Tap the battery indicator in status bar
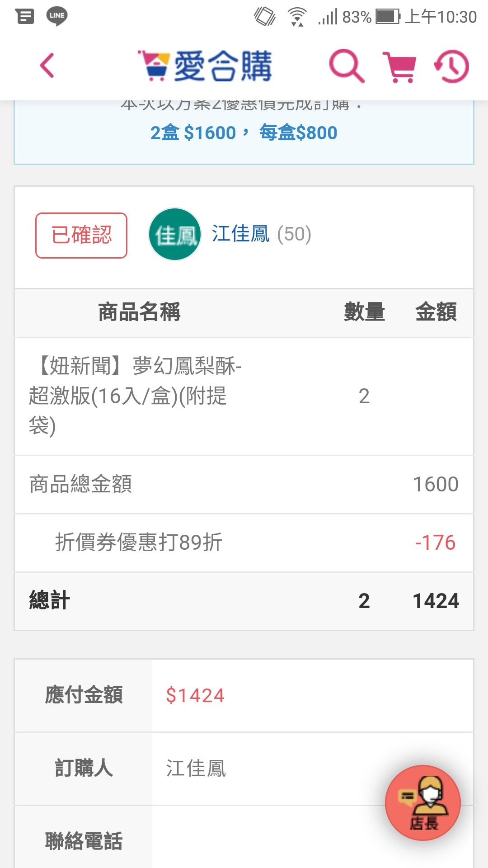Screen dimensions: 488x868 click(x=388, y=17)
